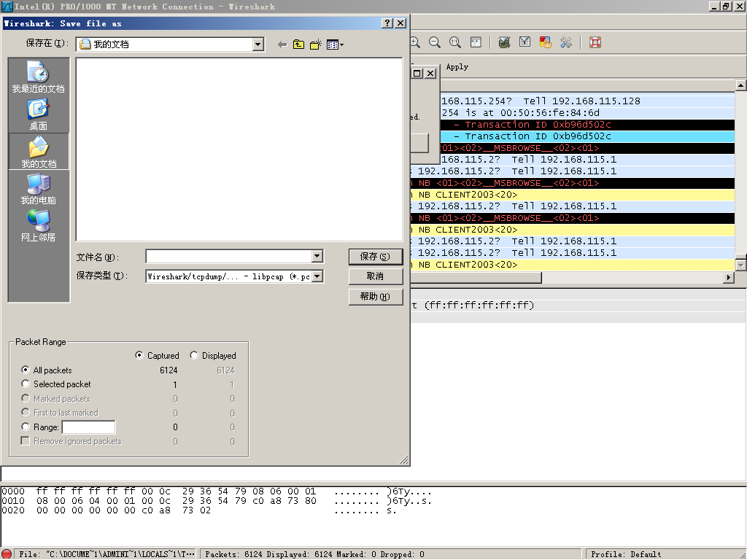The image size is (747, 560).
Task: Open 网上邻居 in the places bar
Action: 39,226
